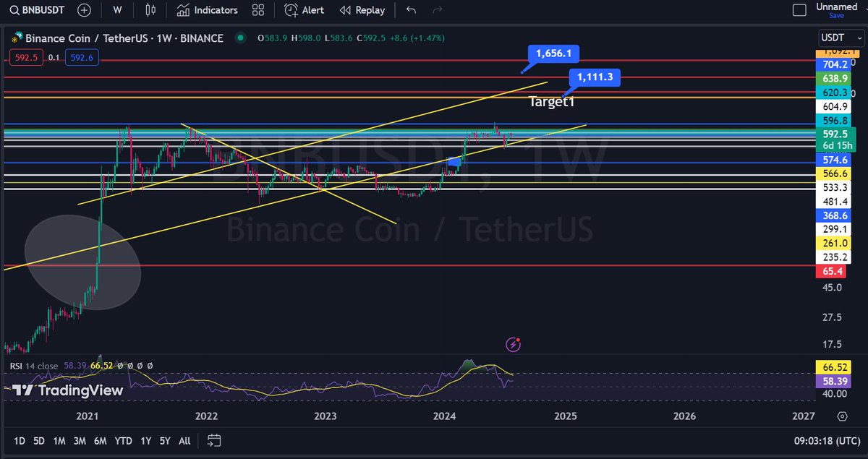Image resolution: width=868 pixels, height=459 pixels.
Task: Click the 620.3 cyan price label
Action: pyautogui.click(x=834, y=93)
